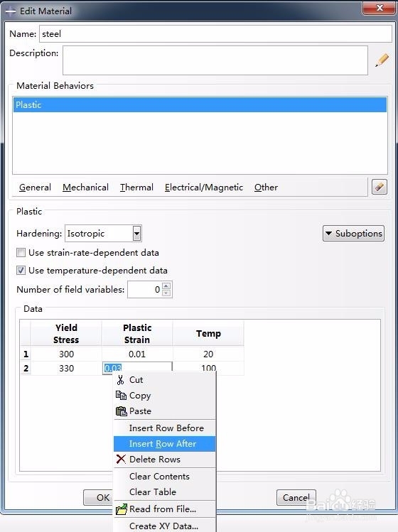The height and width of the screenshot is (532, 398).
Task: Click the red X Delete Rows icon
Action: [121, 459]
